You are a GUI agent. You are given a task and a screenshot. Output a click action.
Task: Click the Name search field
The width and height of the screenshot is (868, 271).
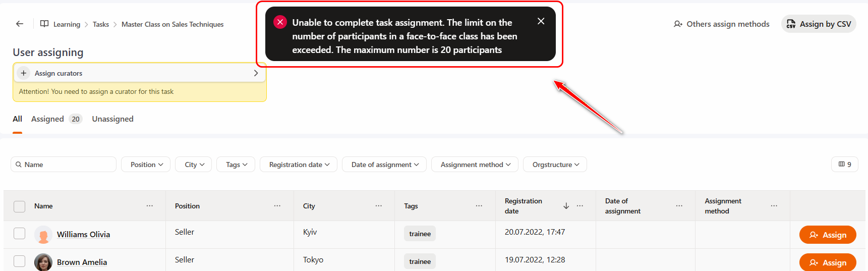(64, 165)
